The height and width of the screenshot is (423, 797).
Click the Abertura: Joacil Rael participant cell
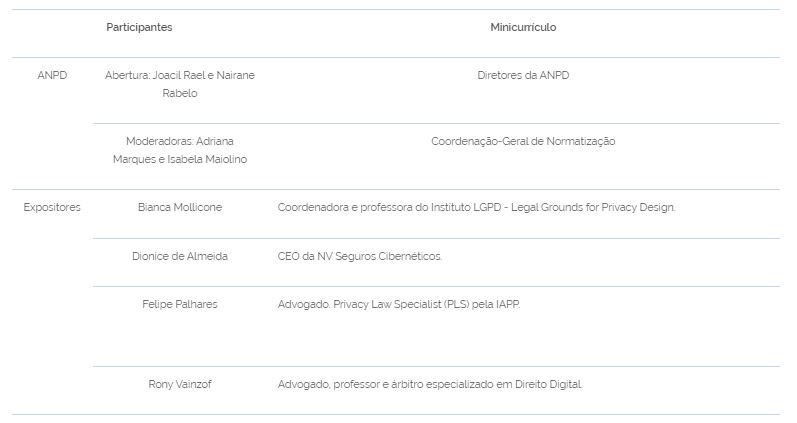[x=179, y=76]
